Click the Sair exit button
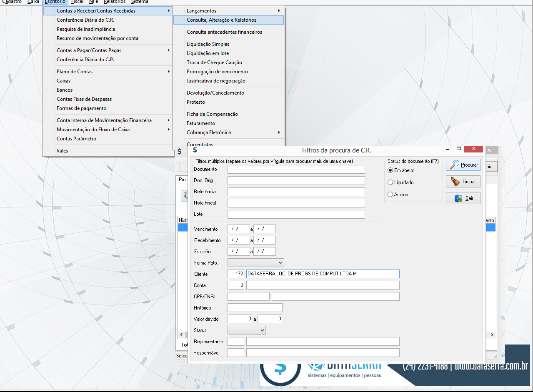 [463, 198]
